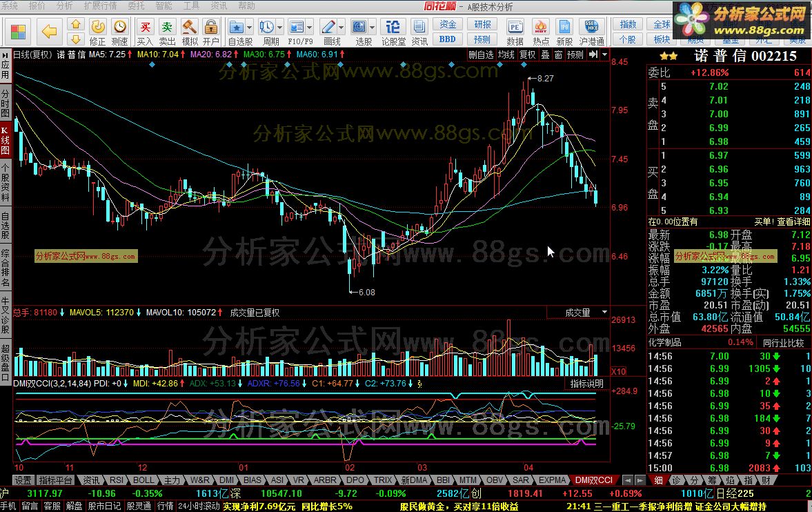
Task: Open 股市日记 in the status bar
Action: point(104,506)
